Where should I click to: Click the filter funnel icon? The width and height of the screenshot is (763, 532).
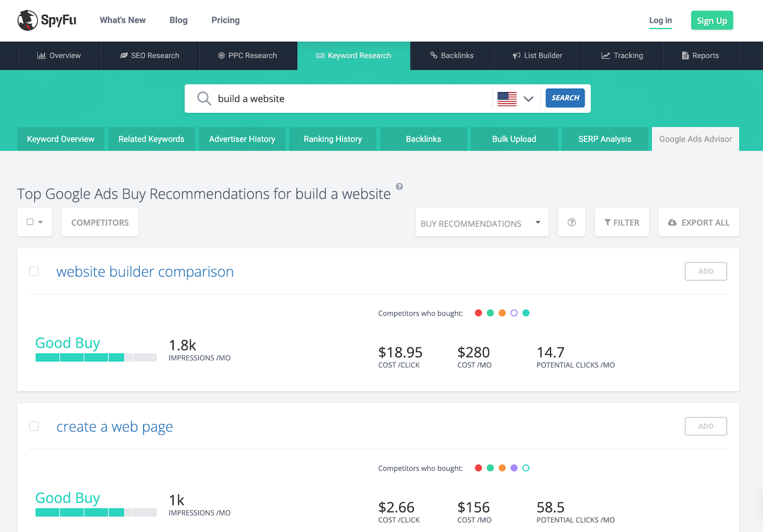(608, 223)
